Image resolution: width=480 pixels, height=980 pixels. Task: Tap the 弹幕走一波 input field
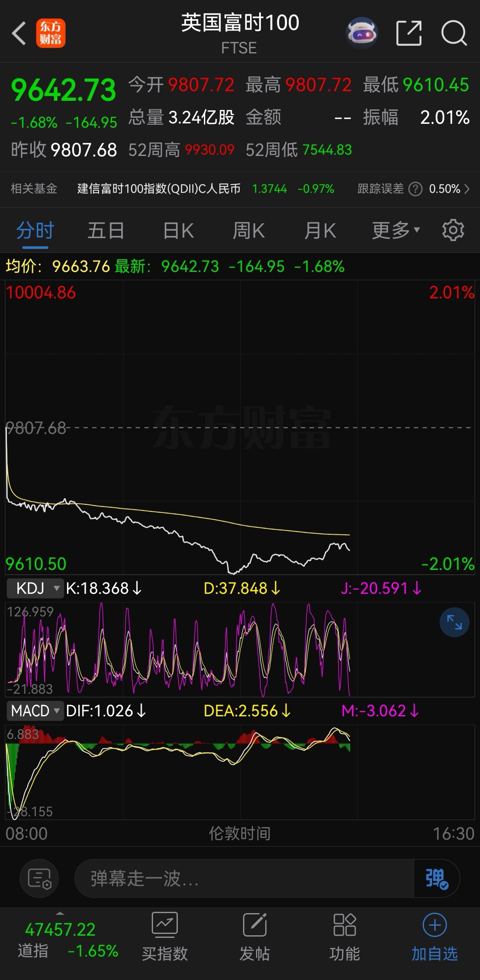point(243,878)
